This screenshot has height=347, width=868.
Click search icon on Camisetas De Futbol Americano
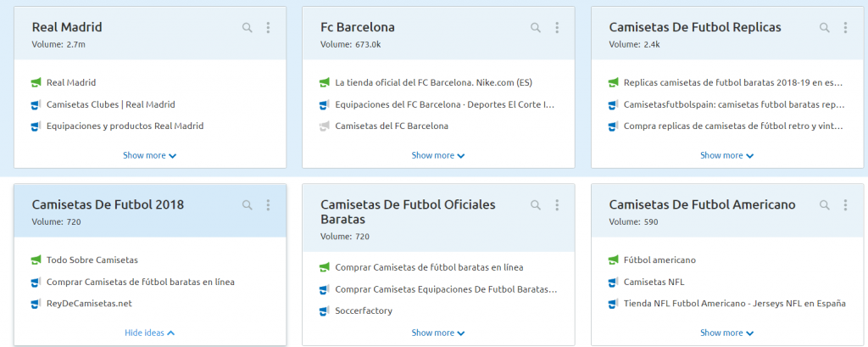pos(824,205)
